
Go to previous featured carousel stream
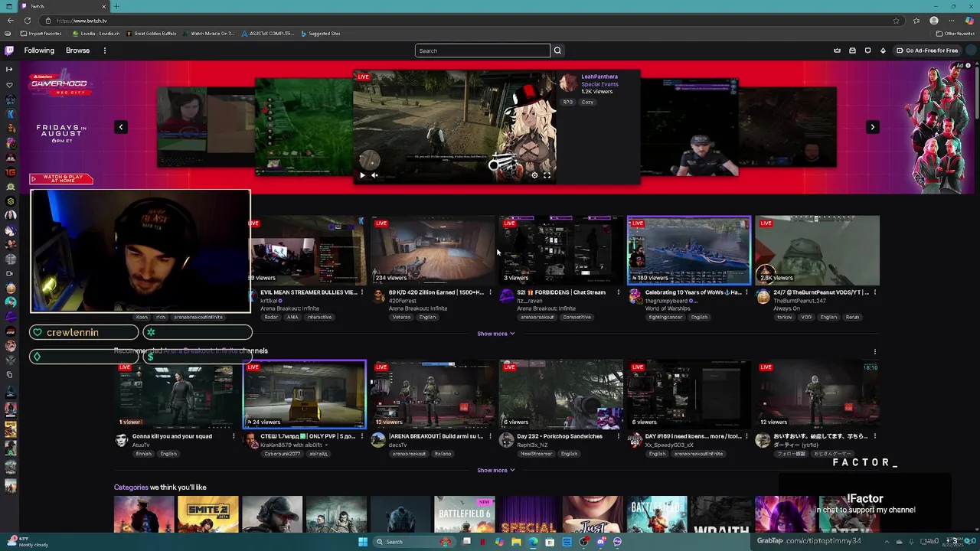[x=121, y=127]
